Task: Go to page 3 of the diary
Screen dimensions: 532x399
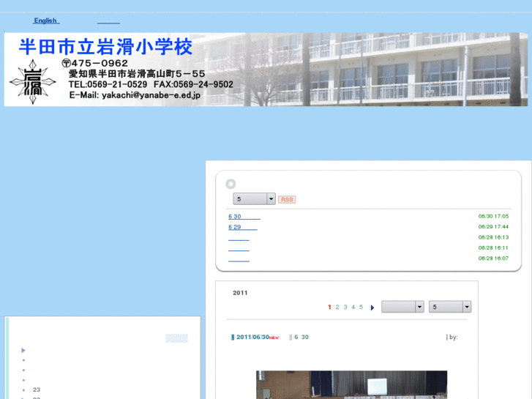Action: click(x=345, y=307)
